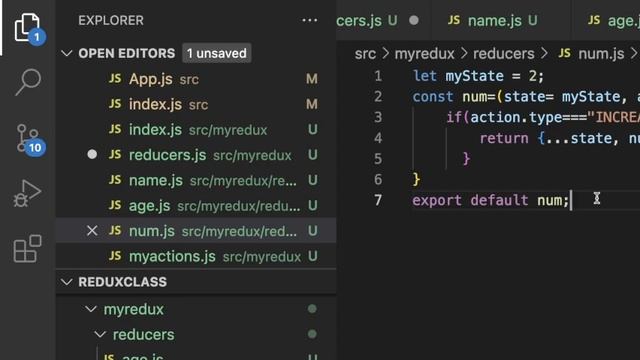The image size is (640, 360).
Task: Switch to the reducers.js editor tab
Action: (384, 20)
